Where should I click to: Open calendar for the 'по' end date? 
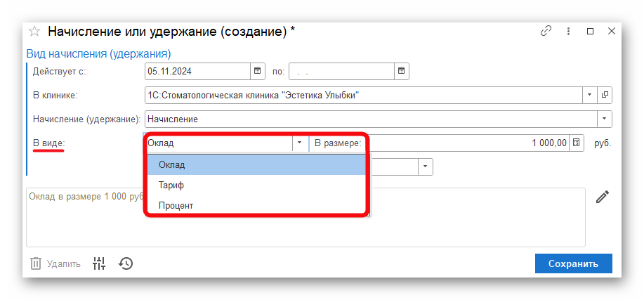click(402, 71)
